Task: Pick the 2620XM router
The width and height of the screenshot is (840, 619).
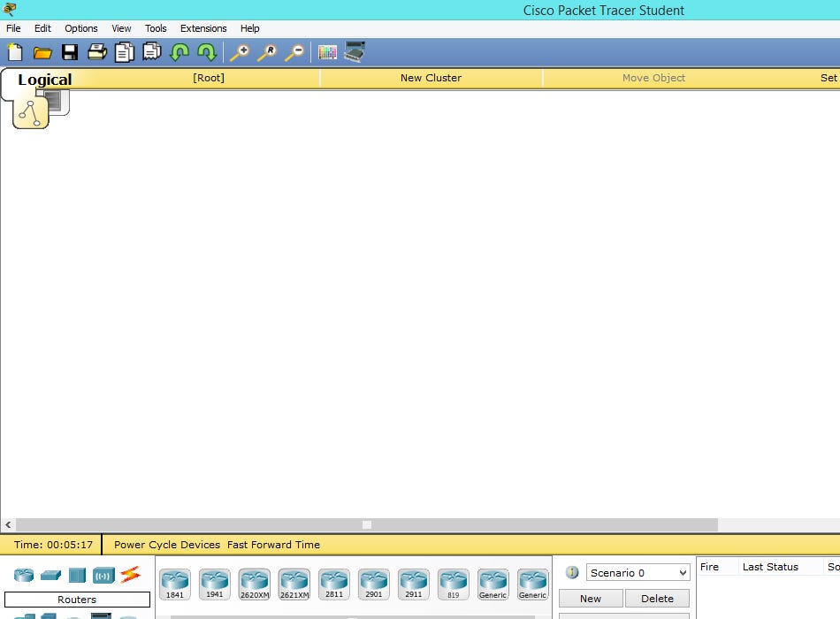Action: click(x=255, y=585)
